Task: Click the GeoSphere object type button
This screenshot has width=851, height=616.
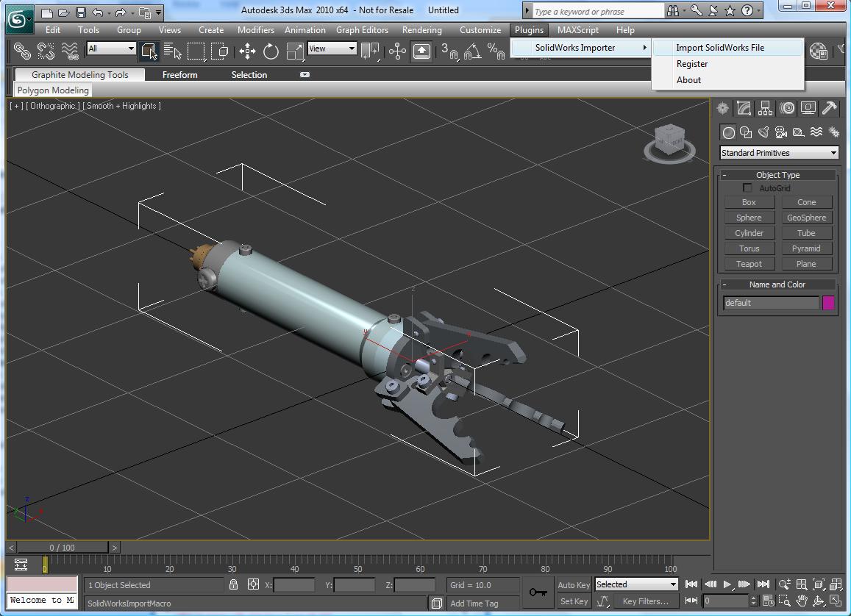Action: click(806, 218)
